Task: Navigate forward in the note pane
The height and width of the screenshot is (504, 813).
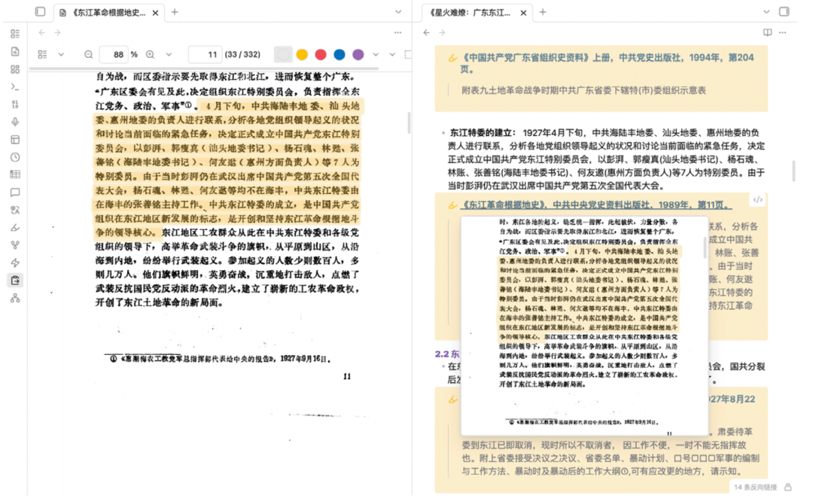Action: [x=443, y=32]
